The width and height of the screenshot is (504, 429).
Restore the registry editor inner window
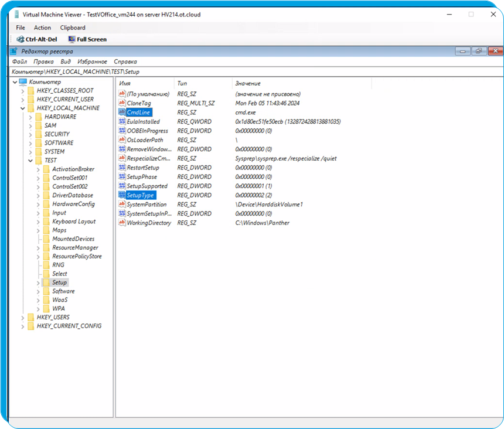click(479, 51)
